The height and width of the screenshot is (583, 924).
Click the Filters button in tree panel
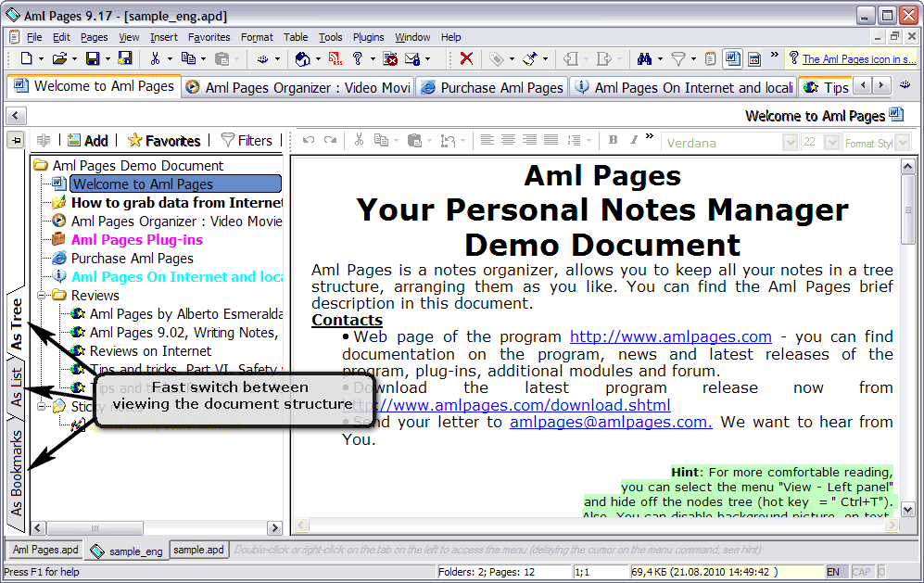coord(247,140)
